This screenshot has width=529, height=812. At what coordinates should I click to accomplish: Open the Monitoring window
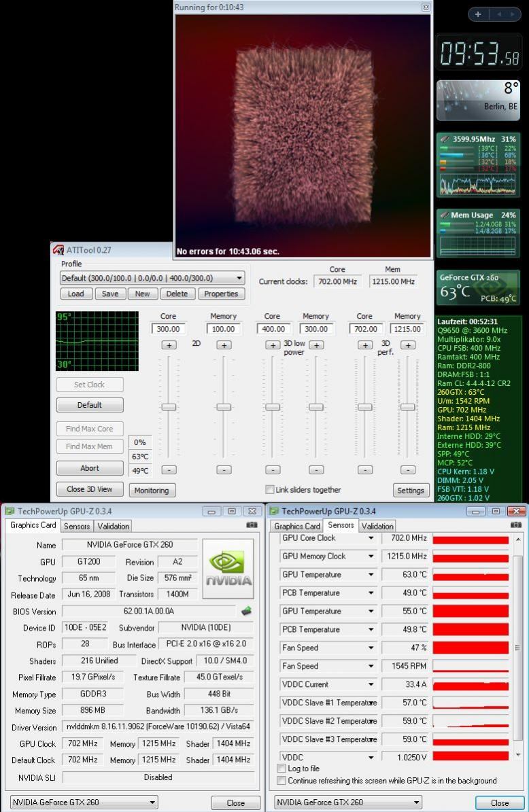tap(152, 491)
